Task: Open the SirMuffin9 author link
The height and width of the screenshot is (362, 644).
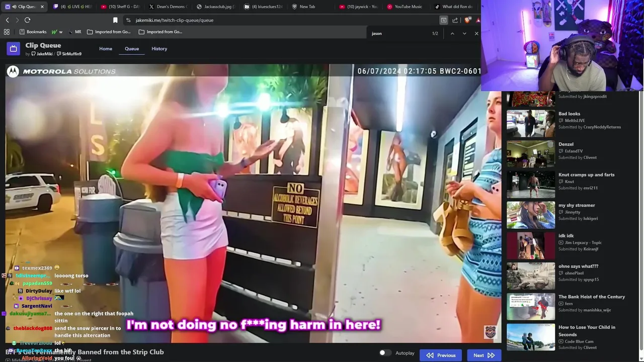Action: point(69,54)
